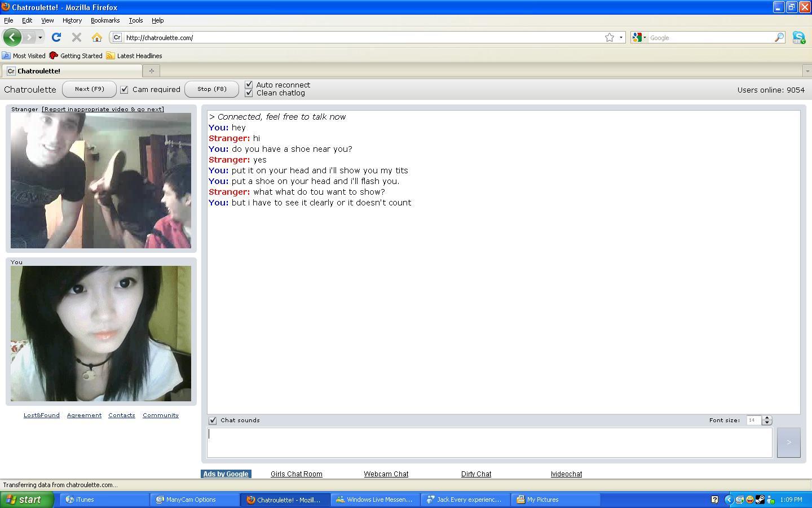The width and height of the screenshot is (812, 508).
Task: Open the Edit menu
Action: tap(27, 20)
